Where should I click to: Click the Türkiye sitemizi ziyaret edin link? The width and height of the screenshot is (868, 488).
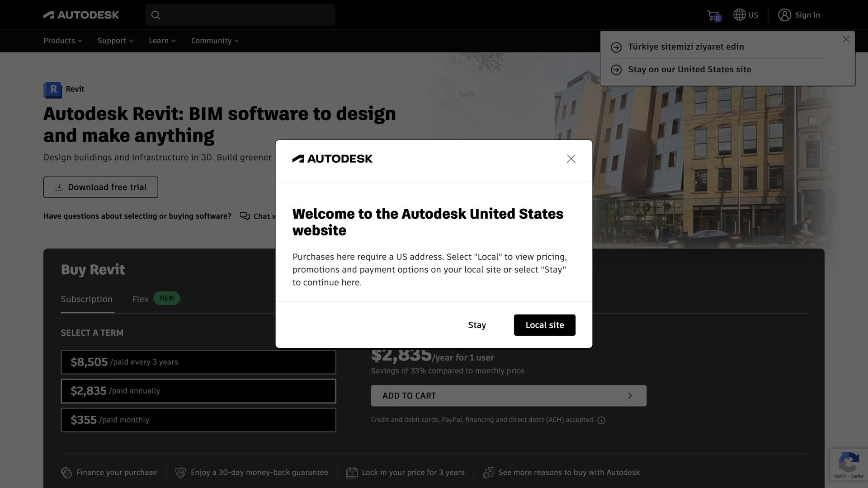[685, 47]
